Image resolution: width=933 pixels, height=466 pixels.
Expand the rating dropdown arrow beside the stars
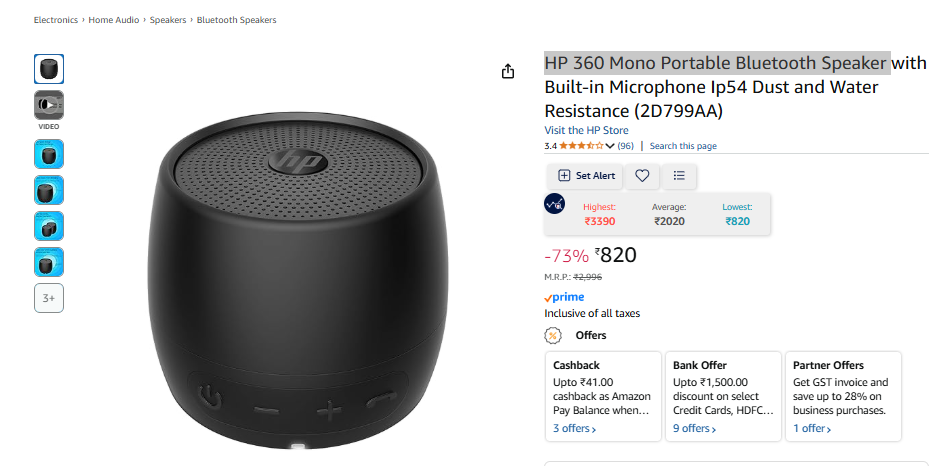[x=610, y=146]
